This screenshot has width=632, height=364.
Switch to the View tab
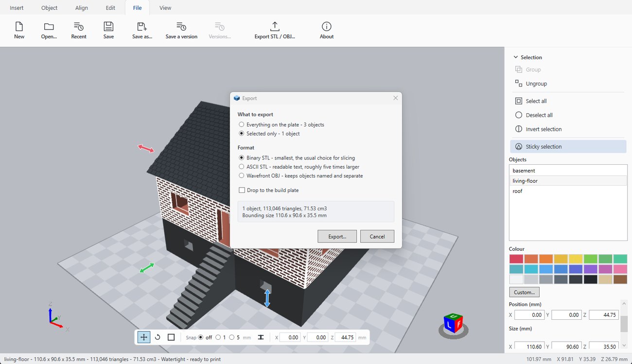coord(165,8)
